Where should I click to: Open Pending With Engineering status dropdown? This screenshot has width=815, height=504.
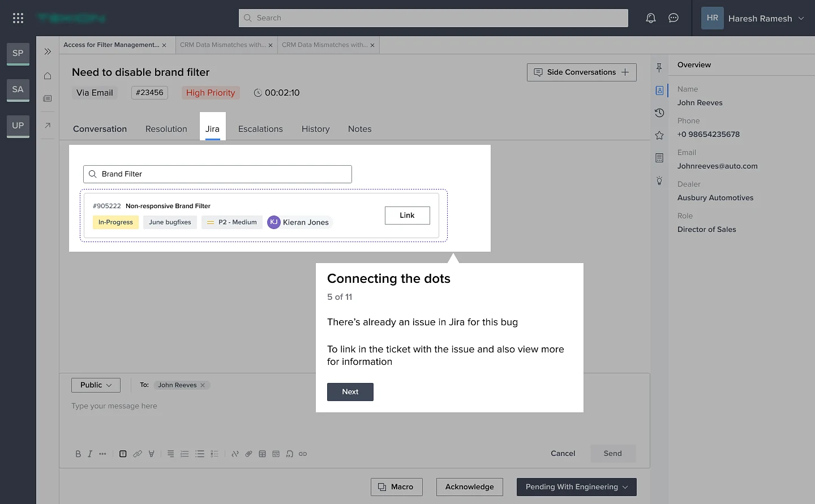click(x=577, y=487)
